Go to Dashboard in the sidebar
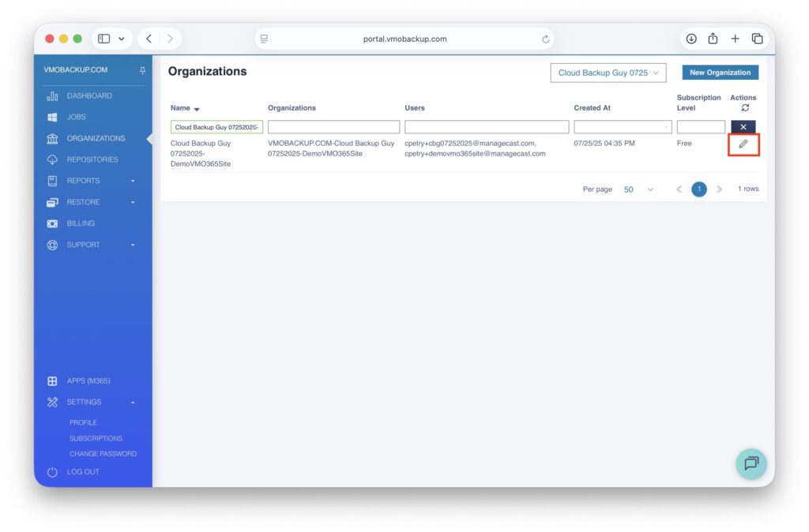The height and width of the screenshot is (532, 809). tap(89, 96)
